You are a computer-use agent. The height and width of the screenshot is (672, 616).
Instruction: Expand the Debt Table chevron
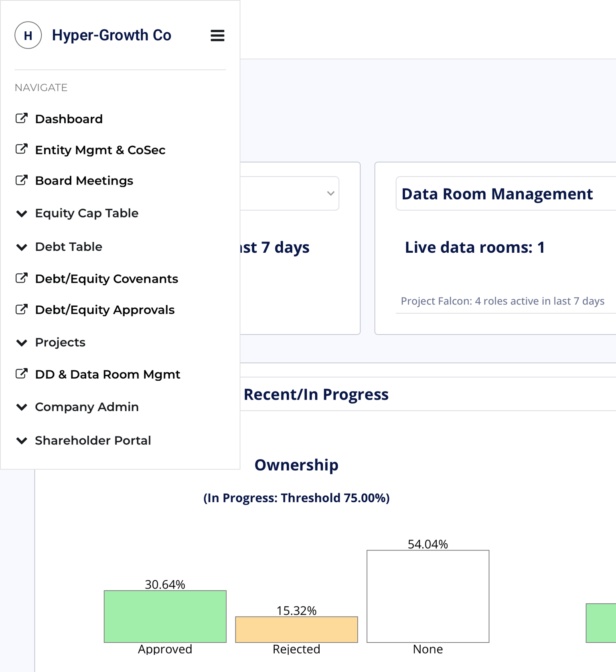click(x=22, y=247)
